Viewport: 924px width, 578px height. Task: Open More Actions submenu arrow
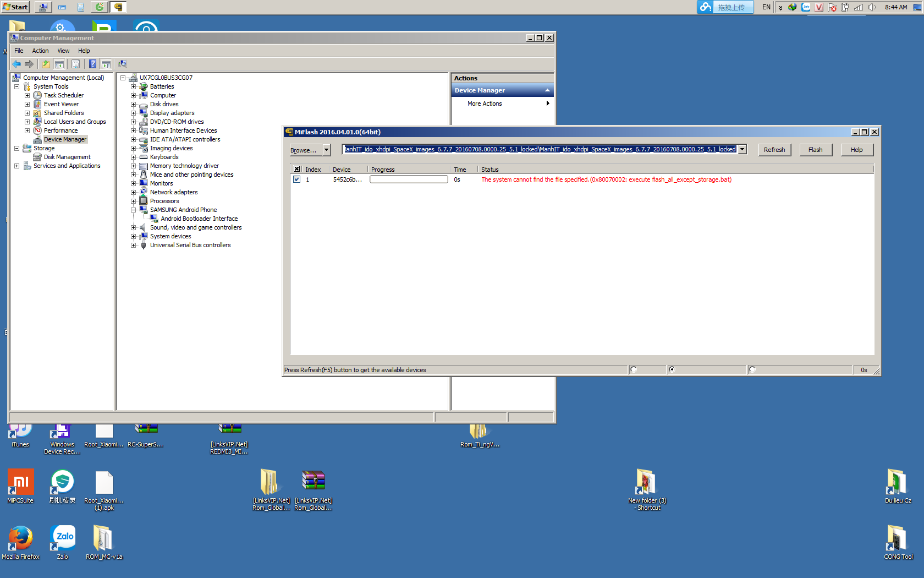click(548, 103)
